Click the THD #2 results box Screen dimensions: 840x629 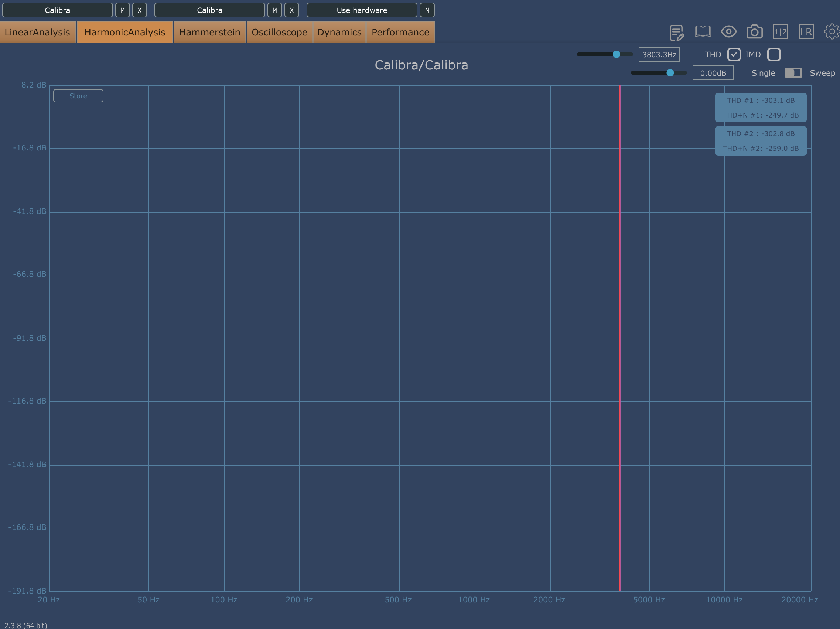(761, 141)
